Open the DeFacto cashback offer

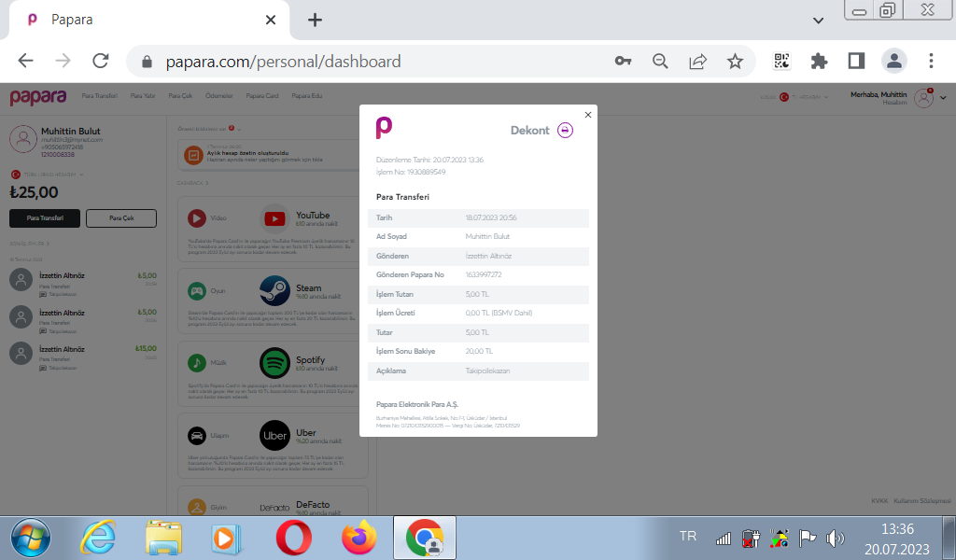[x=273, y=501]
